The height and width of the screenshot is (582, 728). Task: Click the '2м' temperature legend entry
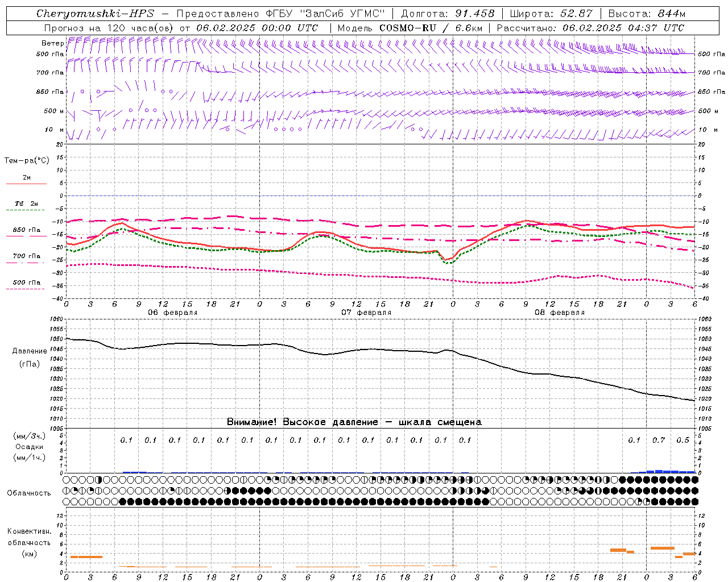[27, 178]
